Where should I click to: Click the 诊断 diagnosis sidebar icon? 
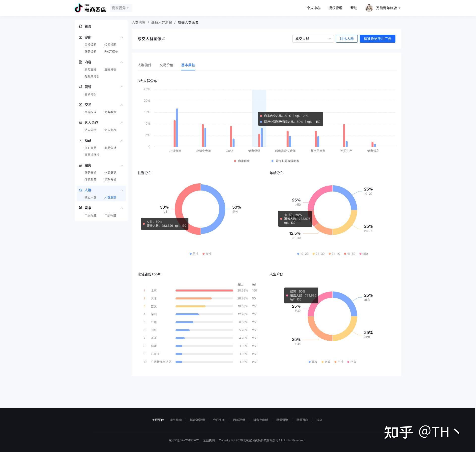tap(80, 37)
